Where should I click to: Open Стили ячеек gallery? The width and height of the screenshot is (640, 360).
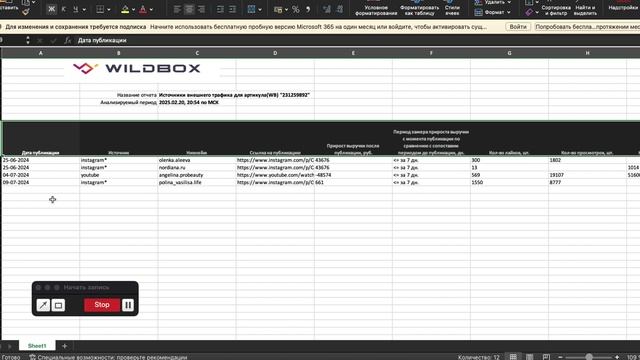tap(452, 8)
